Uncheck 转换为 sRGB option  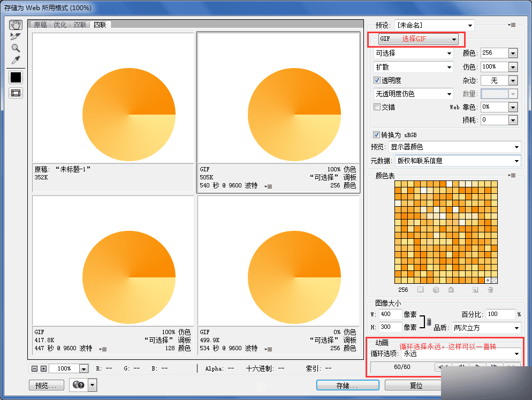(x=377, y=134)
